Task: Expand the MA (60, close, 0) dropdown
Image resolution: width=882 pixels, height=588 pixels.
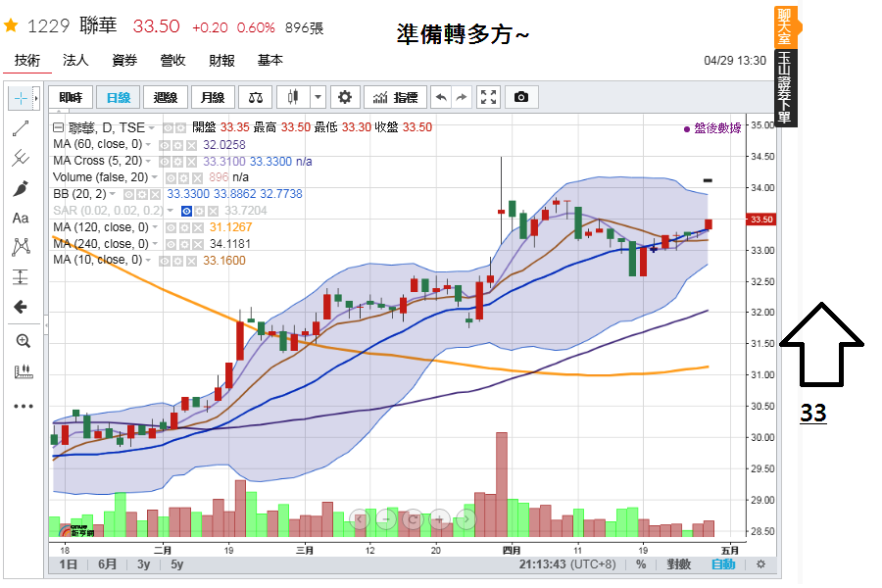Action: tap(149, 145)
